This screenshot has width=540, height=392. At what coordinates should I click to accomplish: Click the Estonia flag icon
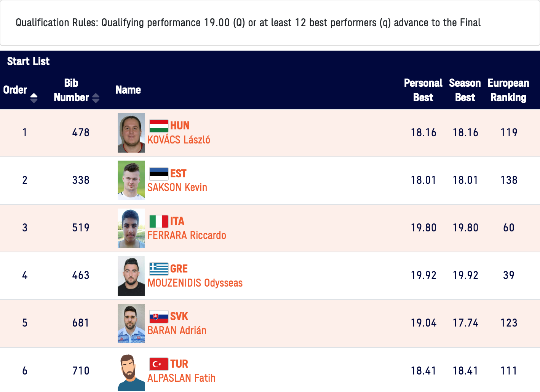coord(158,174)
